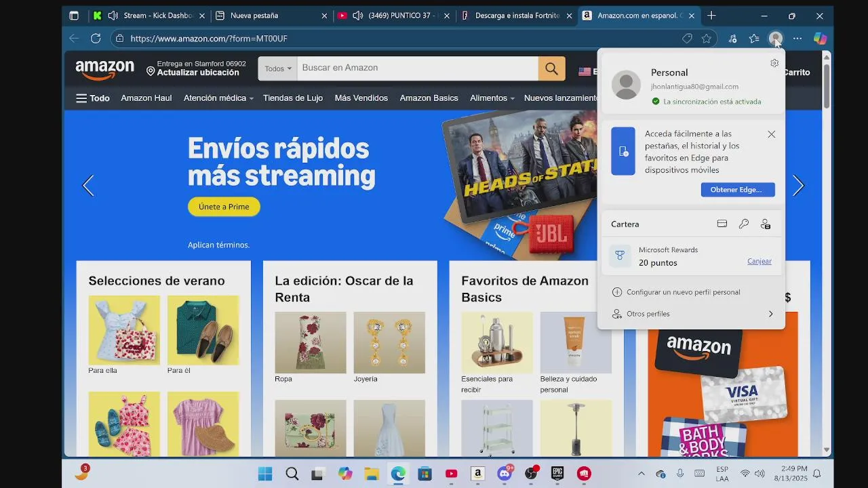Click the Únete a Prime button
Screen dimensions: 868x488
click(x=224, y=207)
